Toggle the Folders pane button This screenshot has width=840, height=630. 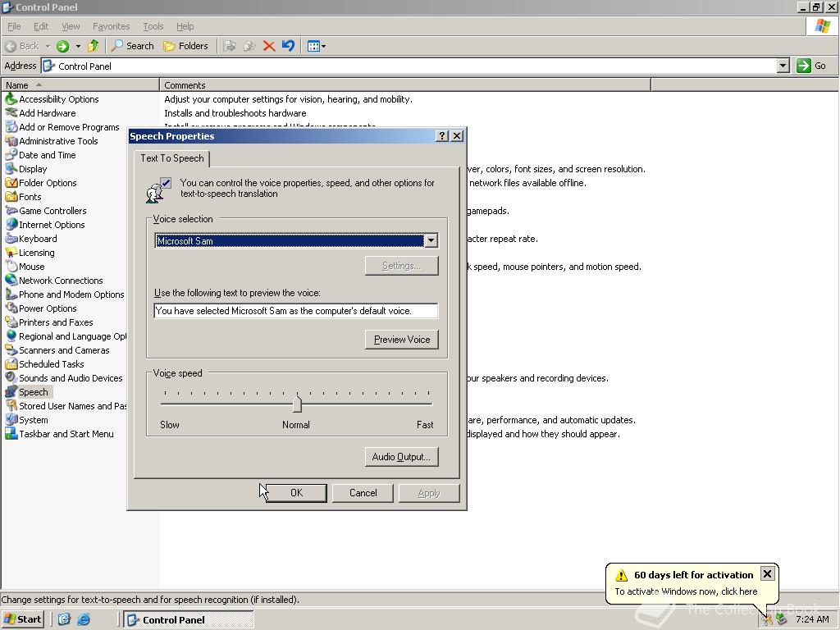click(185, 46)
